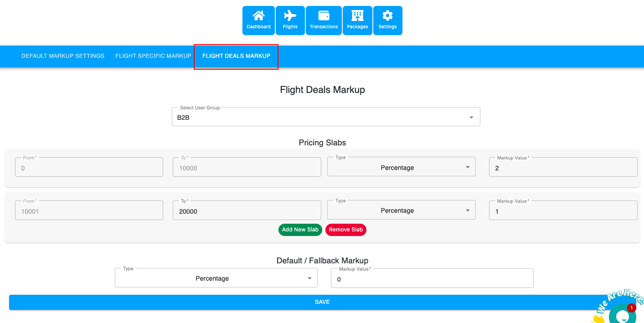Focus the To field showing 20000
This screenshot has width=644, height=323.
[x=247, y=211]
